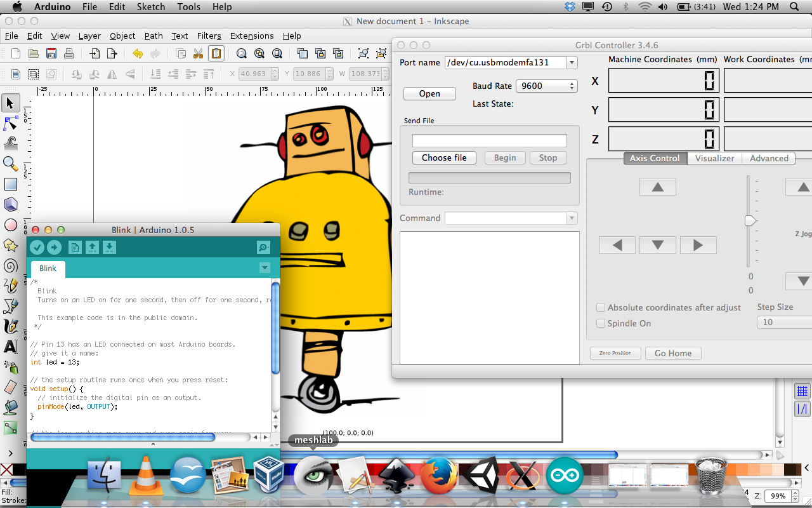Open the Trash in the Dock
Screen dimensions: 812x508
click(711, 476)
